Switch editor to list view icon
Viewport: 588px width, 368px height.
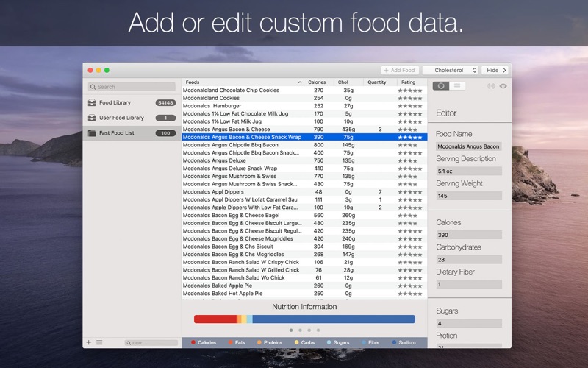click(457, 86)
